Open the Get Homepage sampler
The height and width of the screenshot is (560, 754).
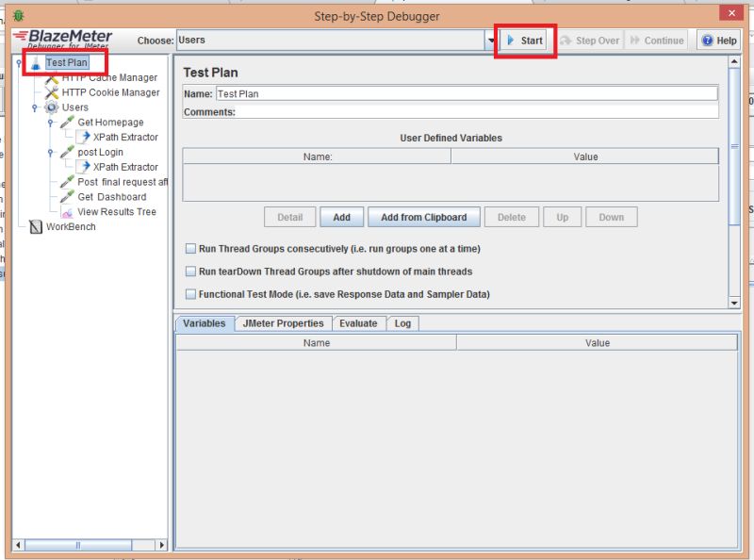[x=109, y=122]
